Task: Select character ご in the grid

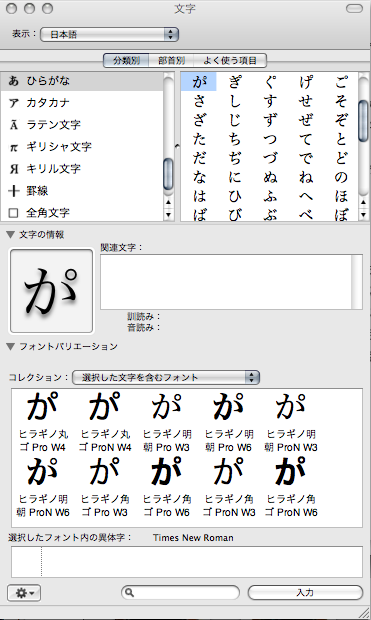Action: pos(341,82)
